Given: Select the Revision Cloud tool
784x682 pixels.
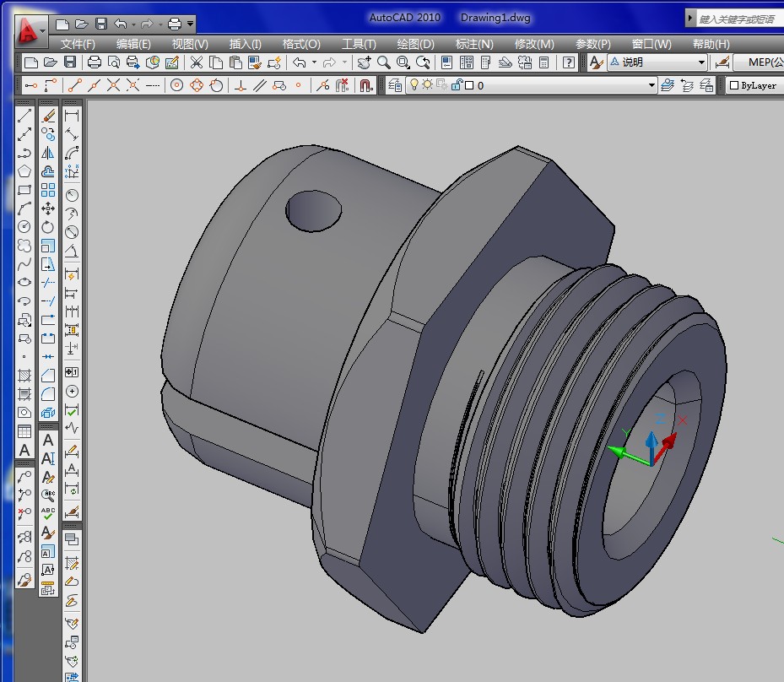Looking at the screenshot, I should tap(24, 245).
